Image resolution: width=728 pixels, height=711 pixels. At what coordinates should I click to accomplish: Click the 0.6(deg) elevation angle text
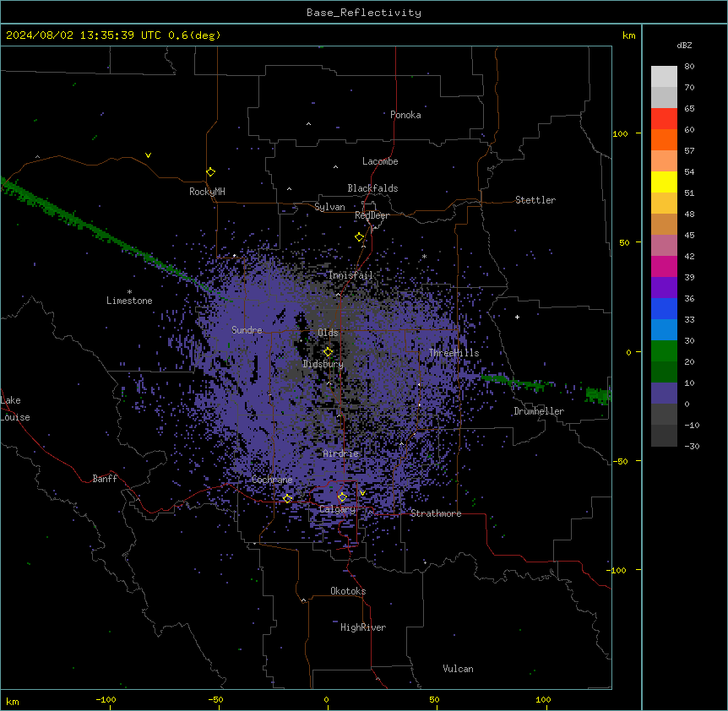tap(194, 35)
